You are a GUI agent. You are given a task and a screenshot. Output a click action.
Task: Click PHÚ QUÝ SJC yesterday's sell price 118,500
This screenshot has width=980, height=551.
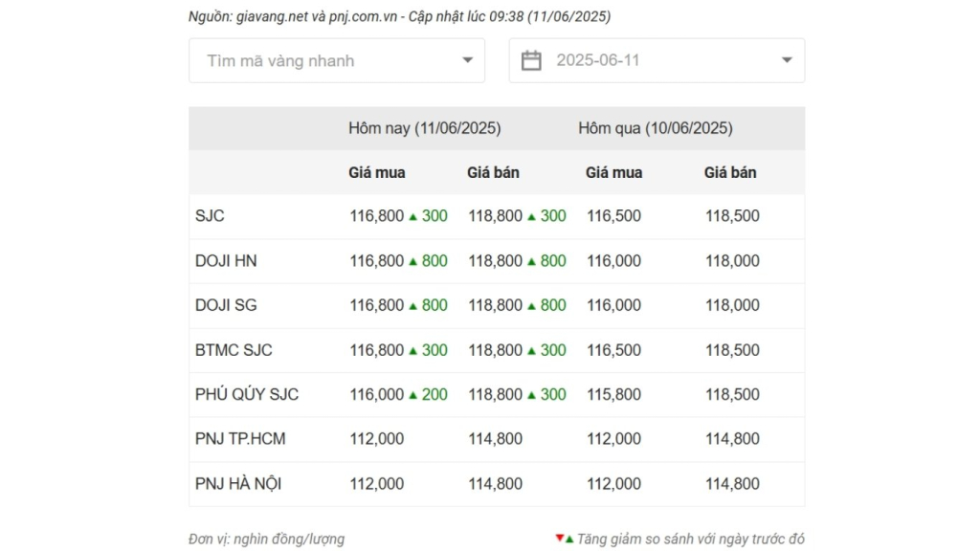tap(732, 395)
